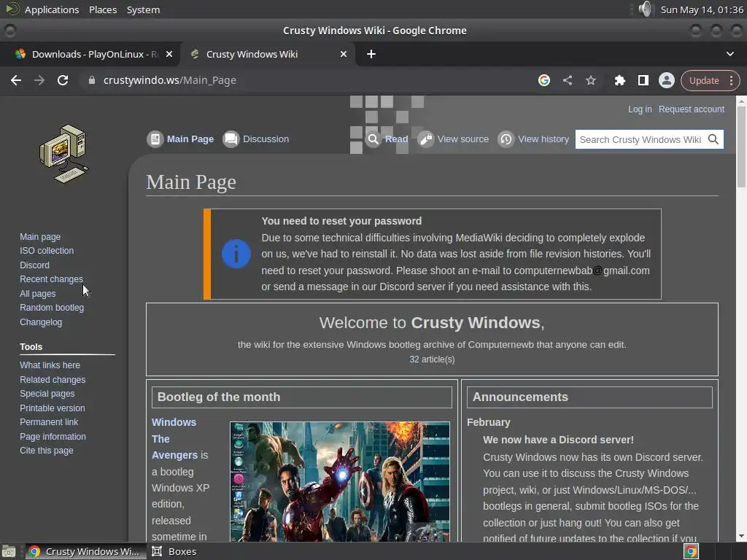The image size is (747, 560).
Task: Click Printable version link
Action: click(x=53, y=408)
